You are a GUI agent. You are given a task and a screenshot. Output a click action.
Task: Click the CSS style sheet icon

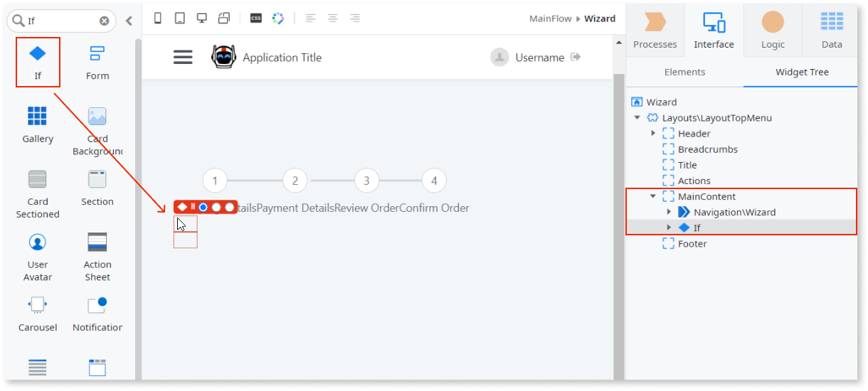pos(256,18)
